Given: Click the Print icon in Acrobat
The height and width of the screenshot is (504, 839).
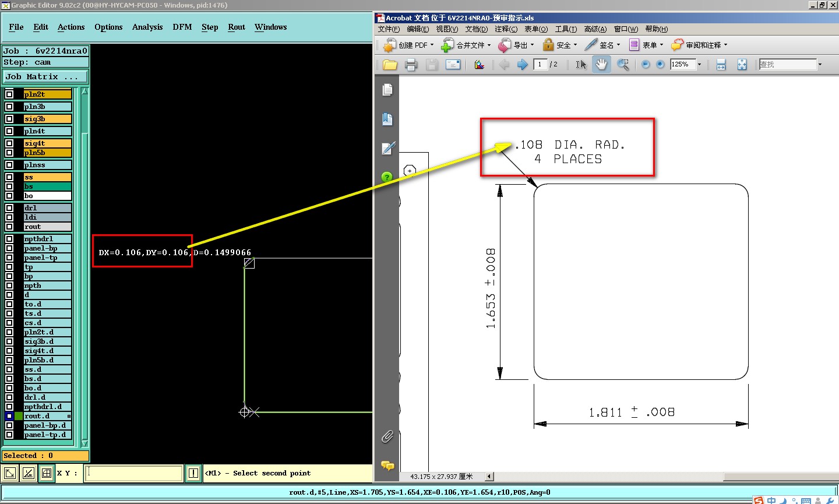Looking at the screenshot, I should 411,65.
